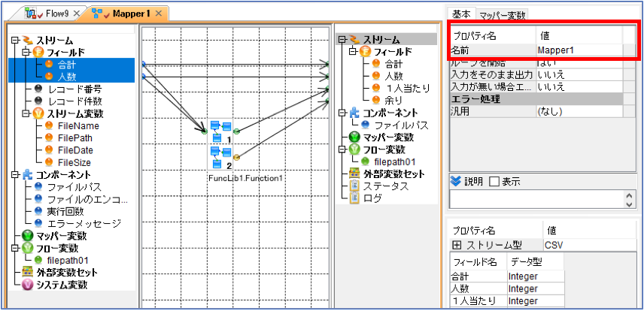This screenshot has height=311, width=644.
Task: Collapse the left ストリーム tree node
Action: [15, 41]
